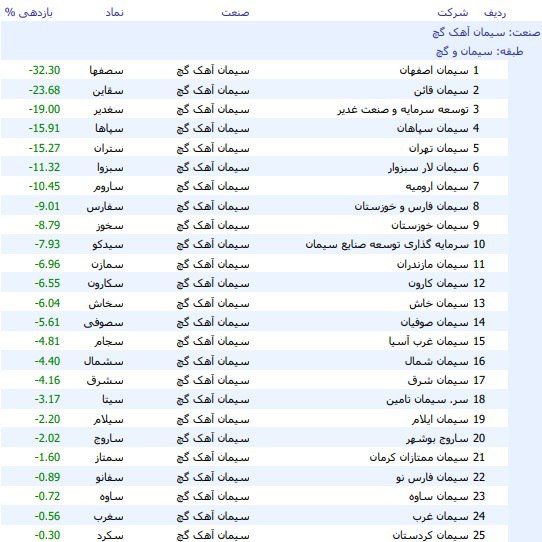
Task: Click symbol سغدیر
Action: coord(109,110)
